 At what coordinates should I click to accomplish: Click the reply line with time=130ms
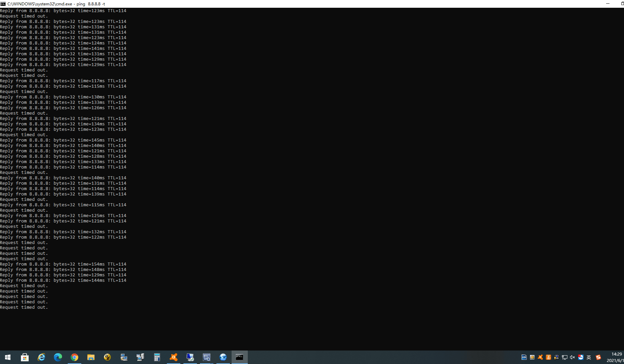click(63, 97)
